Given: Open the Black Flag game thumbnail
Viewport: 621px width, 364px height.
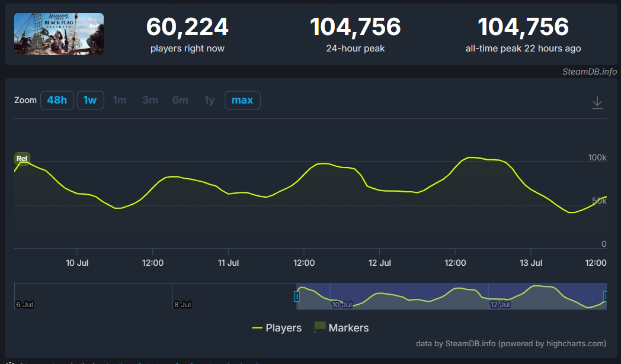Looking at the screenshot, I should pyautogui.click(x=59, y=34).
